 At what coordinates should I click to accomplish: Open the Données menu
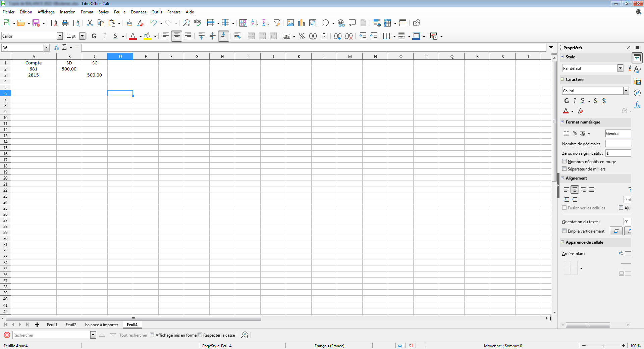[138, 12]
